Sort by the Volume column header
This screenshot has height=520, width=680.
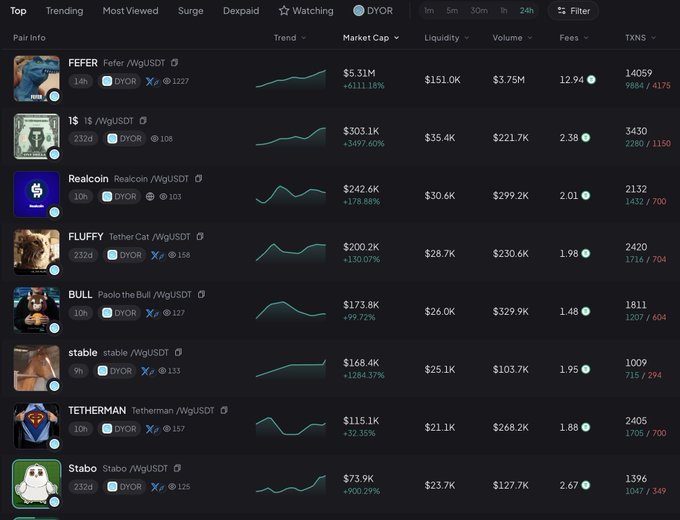[512, 38]
